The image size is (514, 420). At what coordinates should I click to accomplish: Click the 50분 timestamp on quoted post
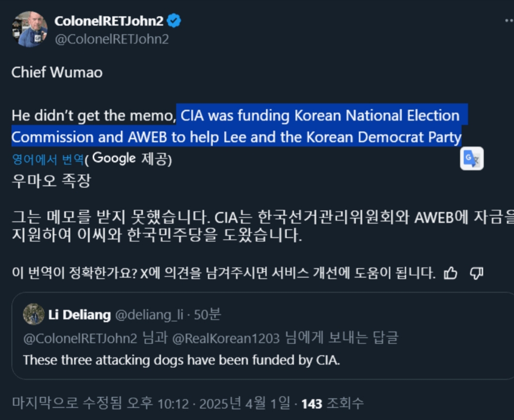(x=208, y=315)
